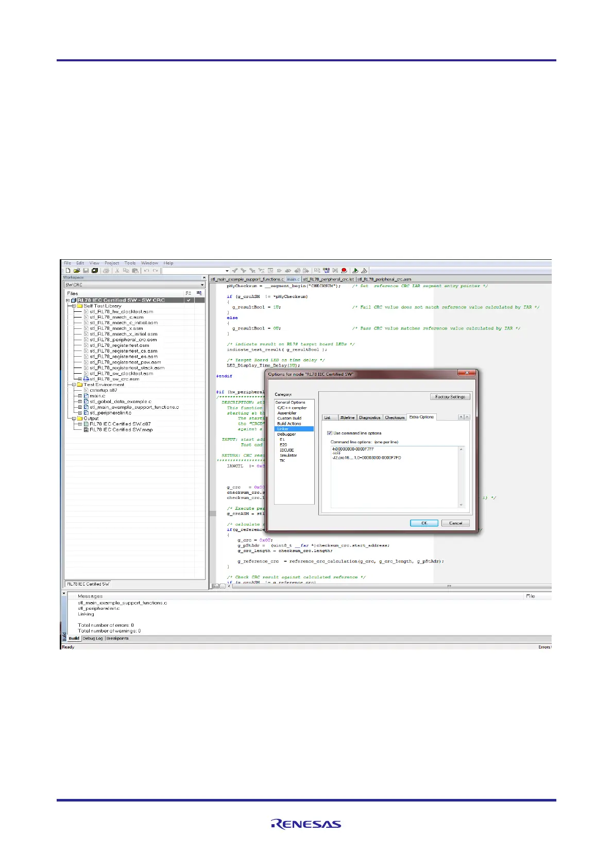Select General Options in the Category list
The image size is (613, 868).
click(290, 403)
